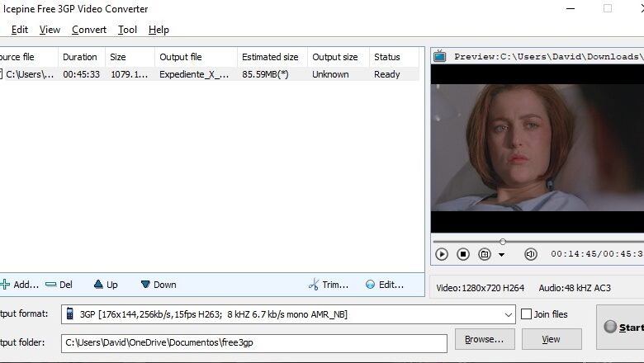Click the 85.59MB(*) estimated size cell
644x363 pixels.
(x=265, y=74)
